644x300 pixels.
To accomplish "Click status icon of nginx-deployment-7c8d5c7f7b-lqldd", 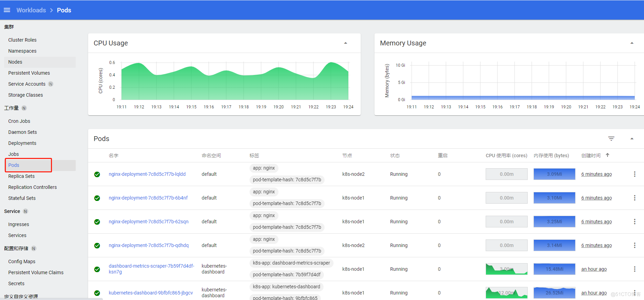I will pyautogui.click(x=97, y=174).
